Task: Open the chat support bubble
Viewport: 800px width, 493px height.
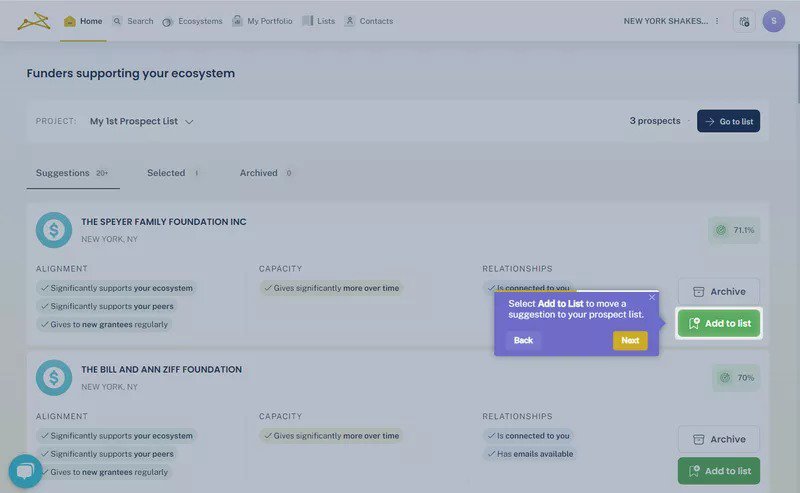Action: [x=25, y=471]
